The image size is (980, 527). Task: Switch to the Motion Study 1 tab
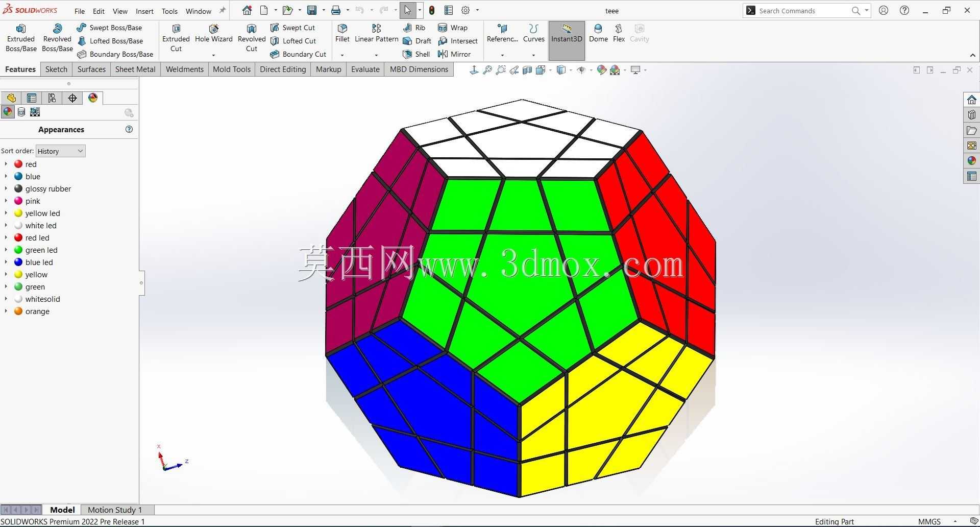pyautogui.click(x=115, y=510)
